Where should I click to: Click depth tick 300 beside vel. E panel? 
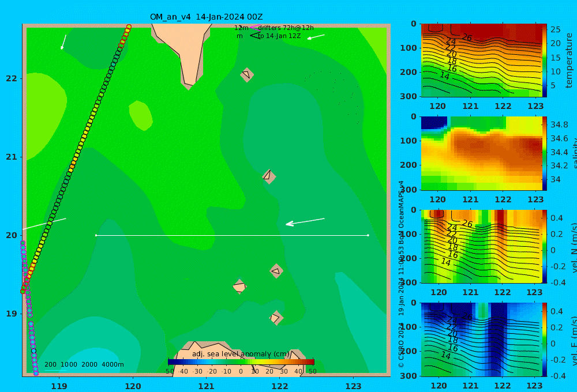point(408,376)
